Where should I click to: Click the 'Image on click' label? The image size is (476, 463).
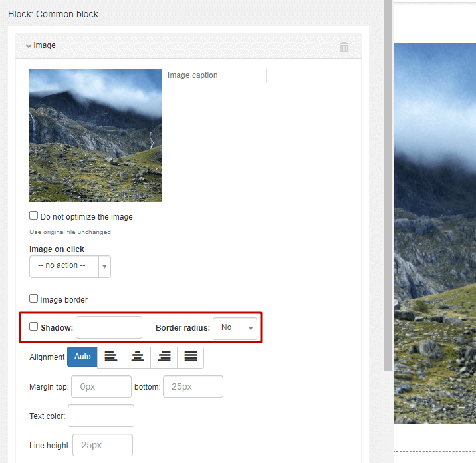57,249
